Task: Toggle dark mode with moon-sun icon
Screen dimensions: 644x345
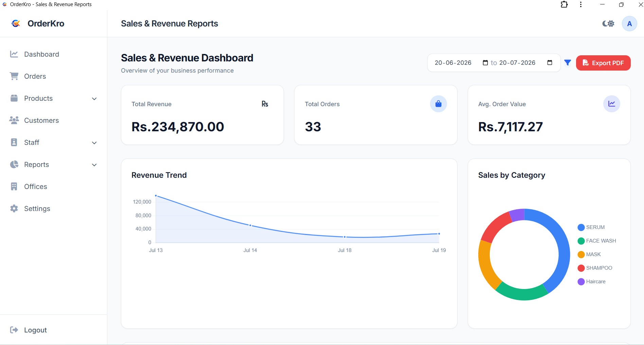Action: pos(608,24)
